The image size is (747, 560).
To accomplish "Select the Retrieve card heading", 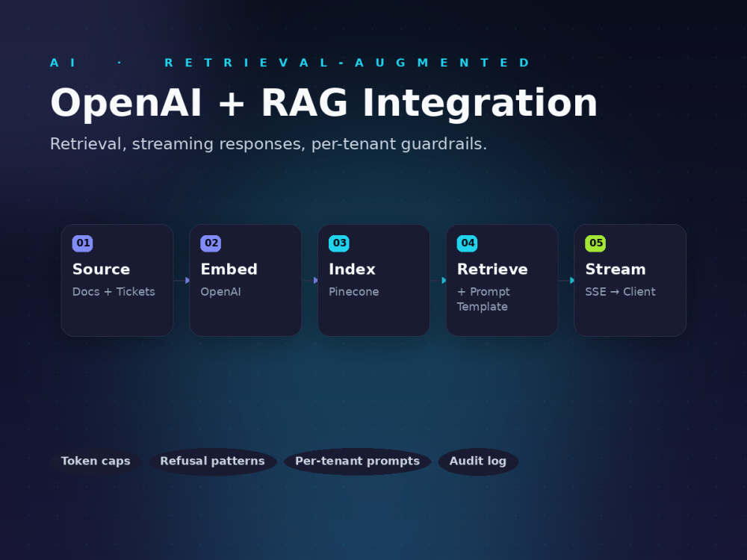I will (492, 270).
